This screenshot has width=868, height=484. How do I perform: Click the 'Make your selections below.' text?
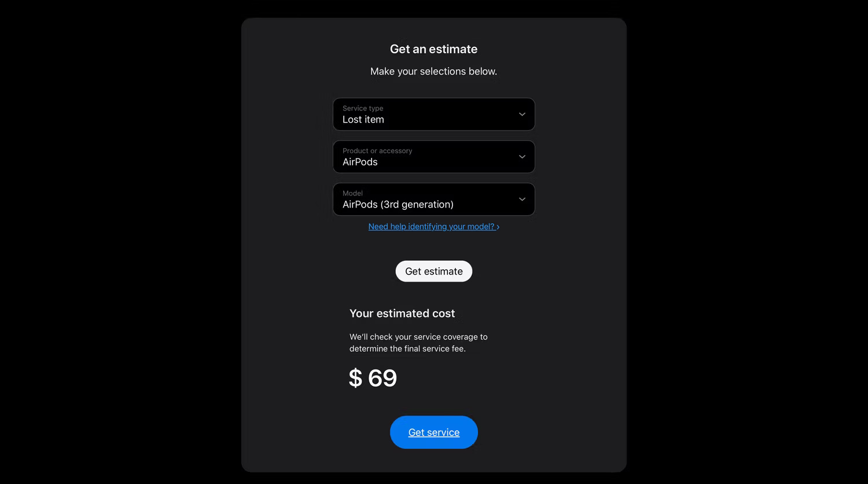tap(433, 72)
